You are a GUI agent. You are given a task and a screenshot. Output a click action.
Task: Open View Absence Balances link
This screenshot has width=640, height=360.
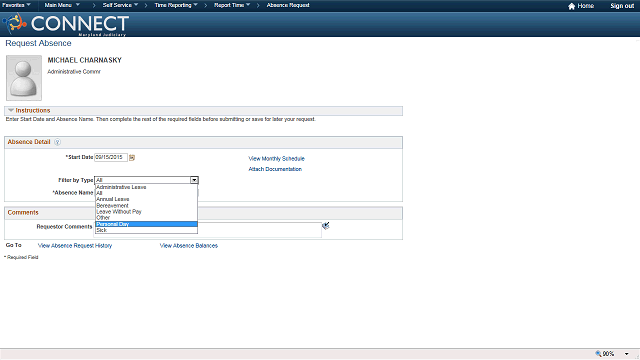click(189, 245)
